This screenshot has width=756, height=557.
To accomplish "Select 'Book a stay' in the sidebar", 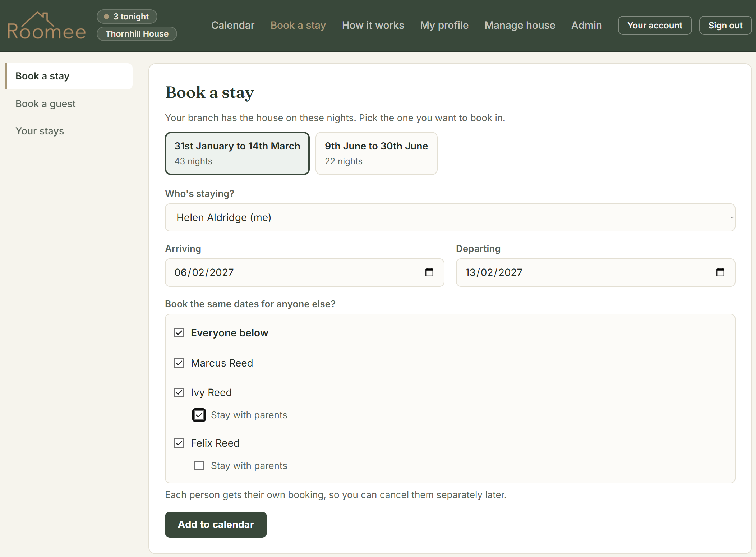I will tap(69, 76).
